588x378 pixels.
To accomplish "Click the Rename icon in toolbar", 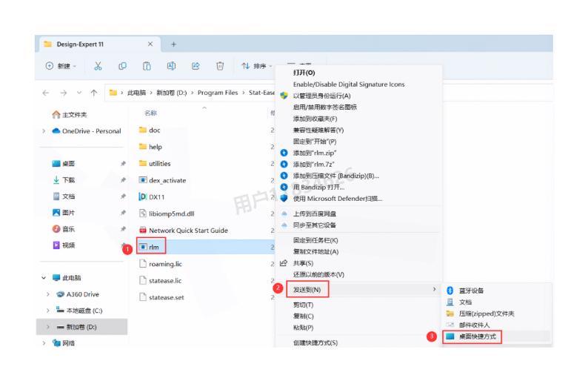I will pos(171,66).
